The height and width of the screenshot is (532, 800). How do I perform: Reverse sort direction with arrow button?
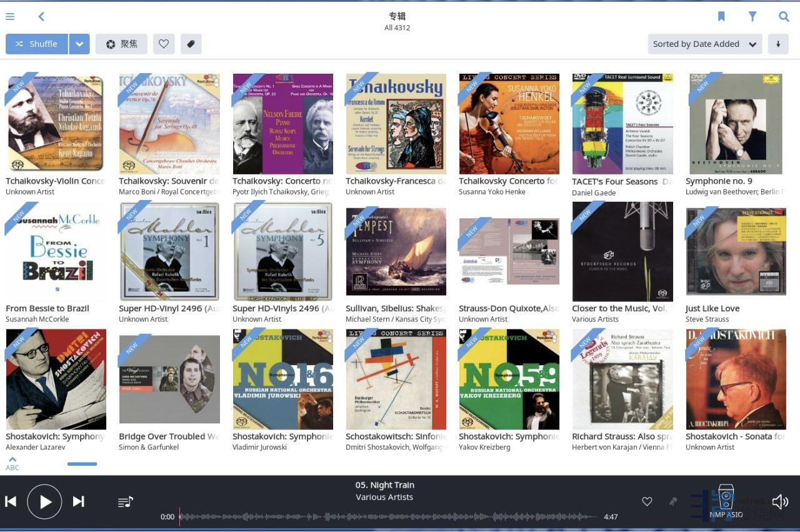click(x=778, y=44)
